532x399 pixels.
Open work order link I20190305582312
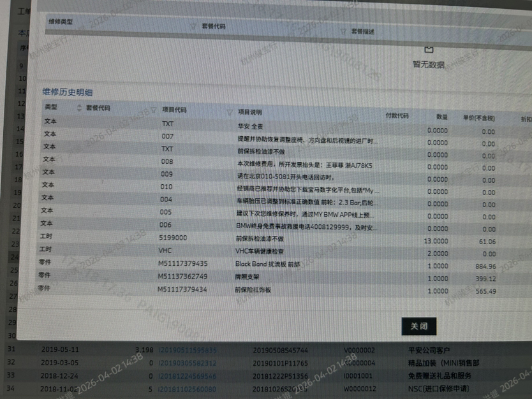tap(188, 363)
